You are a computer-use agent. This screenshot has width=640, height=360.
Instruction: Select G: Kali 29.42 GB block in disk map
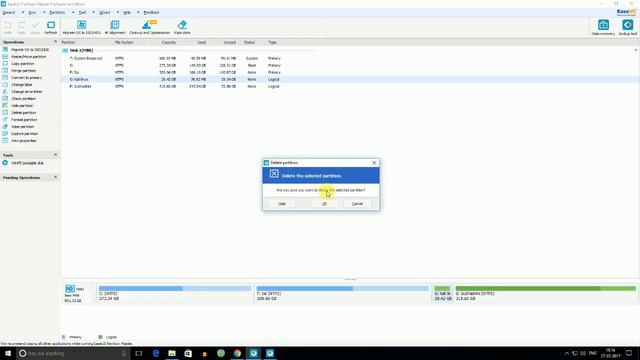442,293
